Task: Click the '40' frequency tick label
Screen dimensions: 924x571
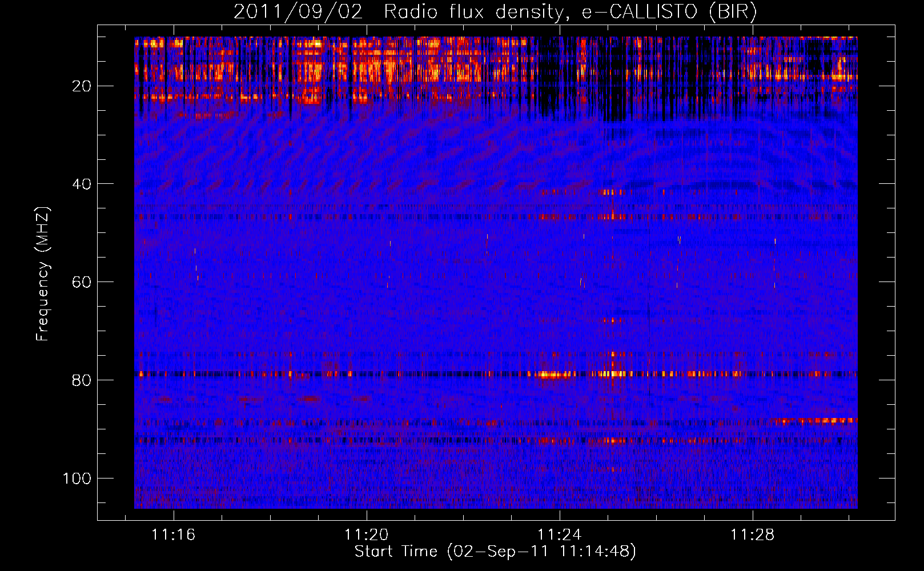Action: pyautogui.click(x=82, y=184)
